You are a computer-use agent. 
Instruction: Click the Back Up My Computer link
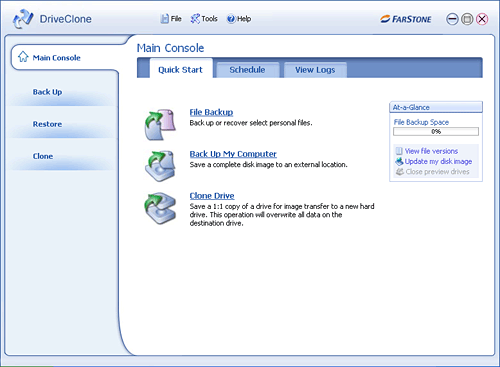233,154
